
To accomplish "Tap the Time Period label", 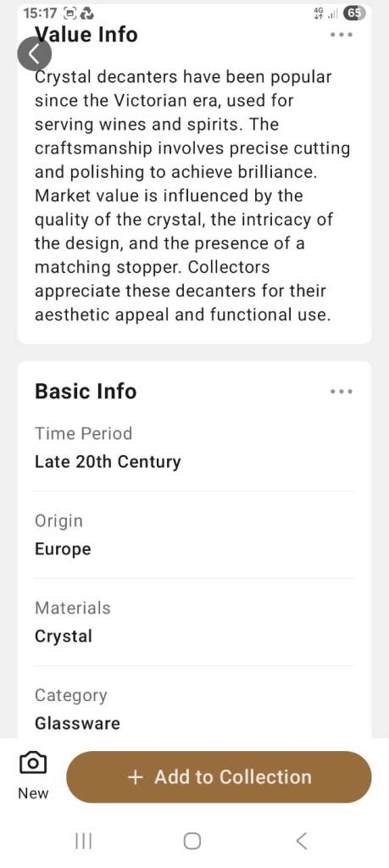I will 84,433.
